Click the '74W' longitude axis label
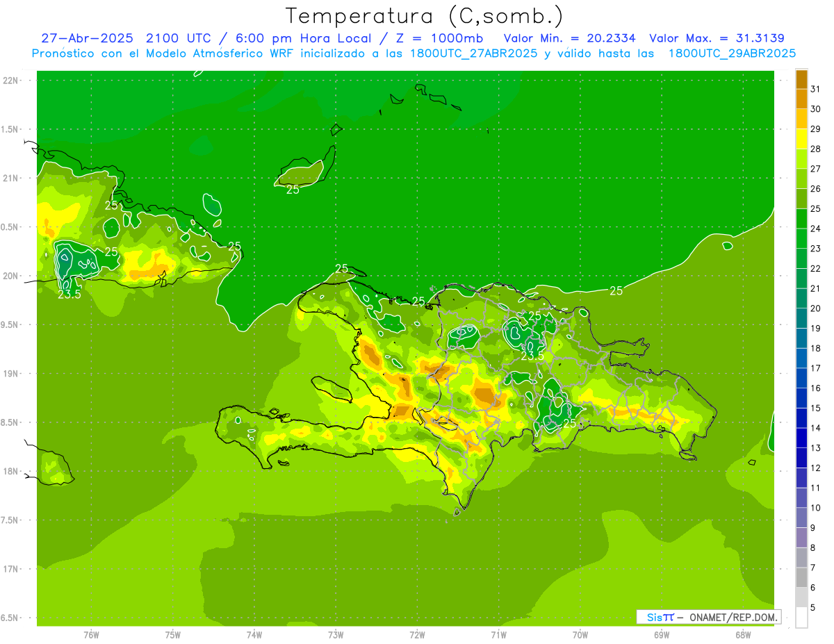The image size is (834, 644). [254, 635]
